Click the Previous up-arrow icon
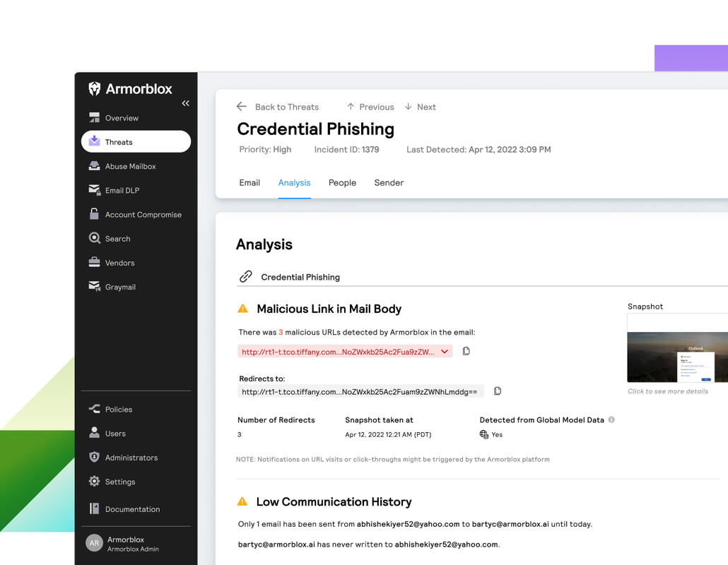Image resolution: width=728 pixels, height=565 pixels. coord(351,107)
